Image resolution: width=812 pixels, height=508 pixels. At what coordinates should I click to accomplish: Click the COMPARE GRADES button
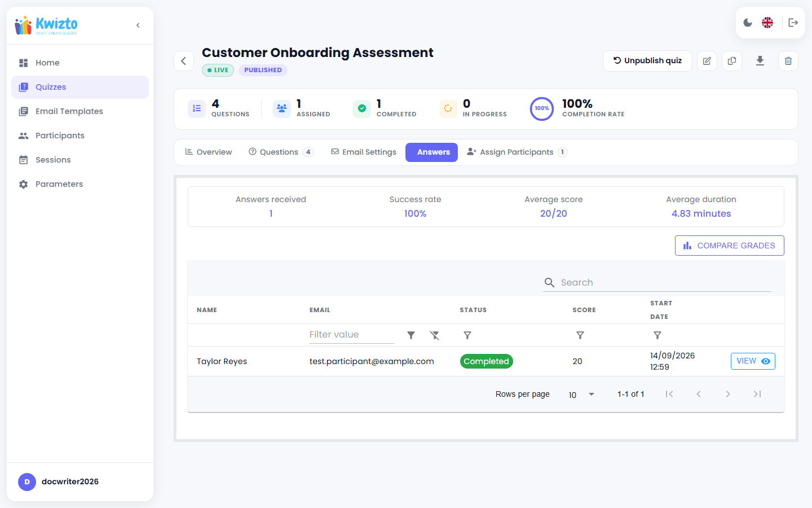(x=729, y=246)
